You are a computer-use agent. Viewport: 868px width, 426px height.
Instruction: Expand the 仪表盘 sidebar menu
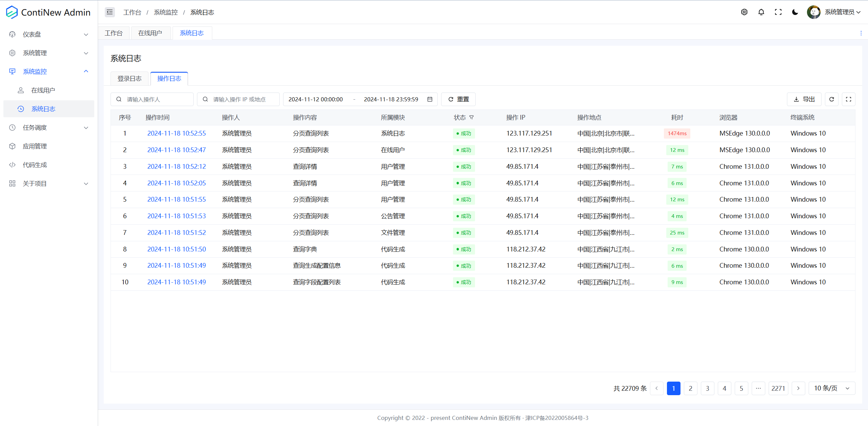49,34
